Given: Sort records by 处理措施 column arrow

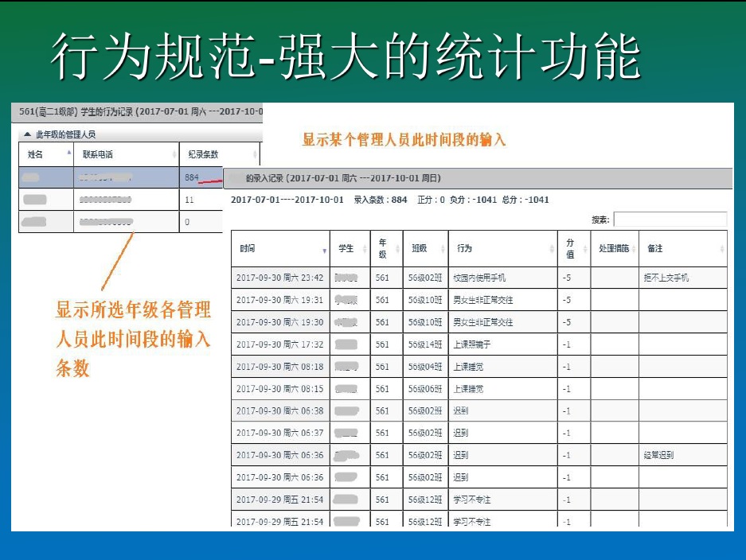Looking at the screenshot, I should pos(634,250).
